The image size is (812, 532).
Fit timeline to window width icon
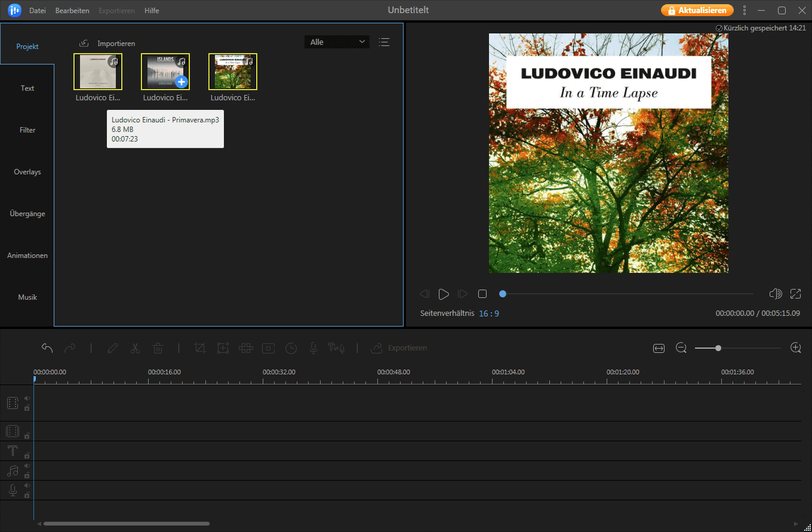click(659, 348)
